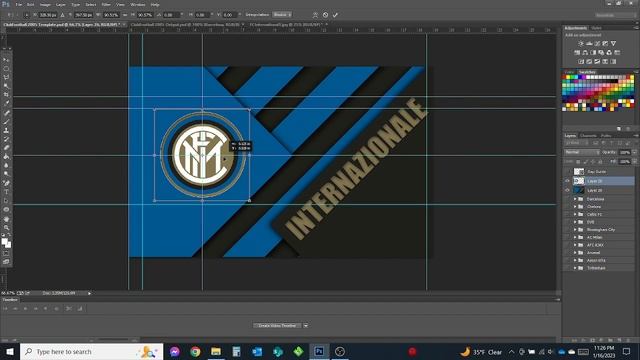The width and height of the screenshot is (640, 360).
Task: Commit the transform with the checkmark
Action: pyautogui.click(x=335, y=15)
